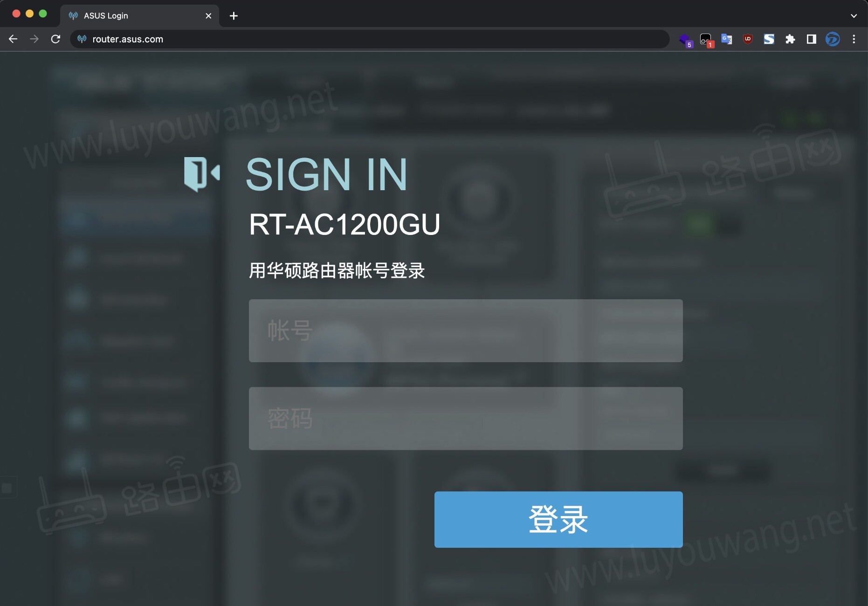Open the OneTab extension showing badge 1
Viewport: 868px width, 606px height.
[x=705, y=39]
